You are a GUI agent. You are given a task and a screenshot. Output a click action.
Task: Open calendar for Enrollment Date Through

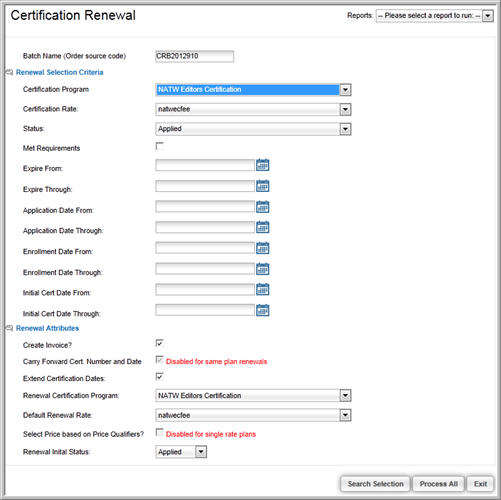click(263, 269)
